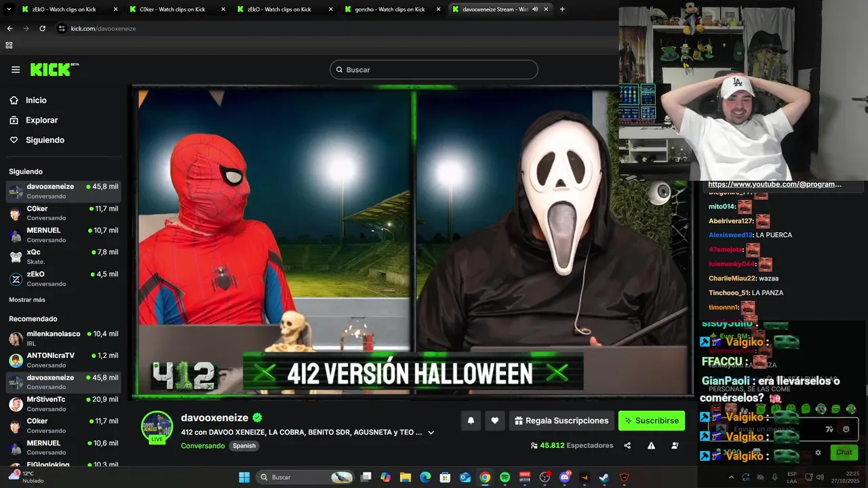The width and height of the screenshot is (868, 488).
Task: Open milenkanolasco recommended channel
Action: click(x=64, y=338)
